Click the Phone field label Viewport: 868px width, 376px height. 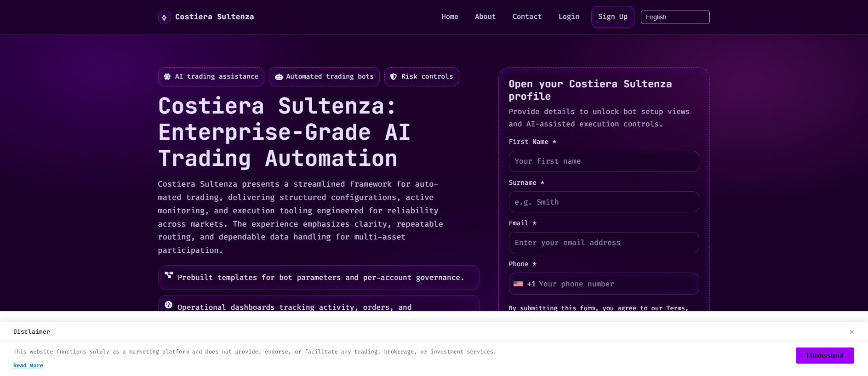coord(522,264)
